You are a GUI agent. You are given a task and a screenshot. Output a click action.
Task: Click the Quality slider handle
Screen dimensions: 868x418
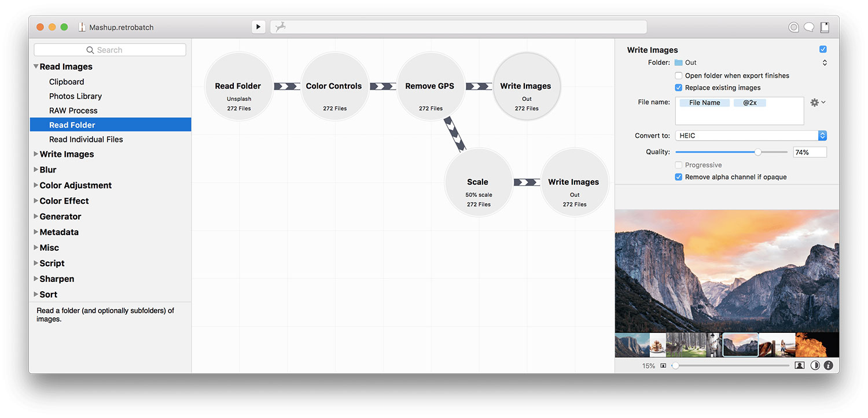point(757,152)
